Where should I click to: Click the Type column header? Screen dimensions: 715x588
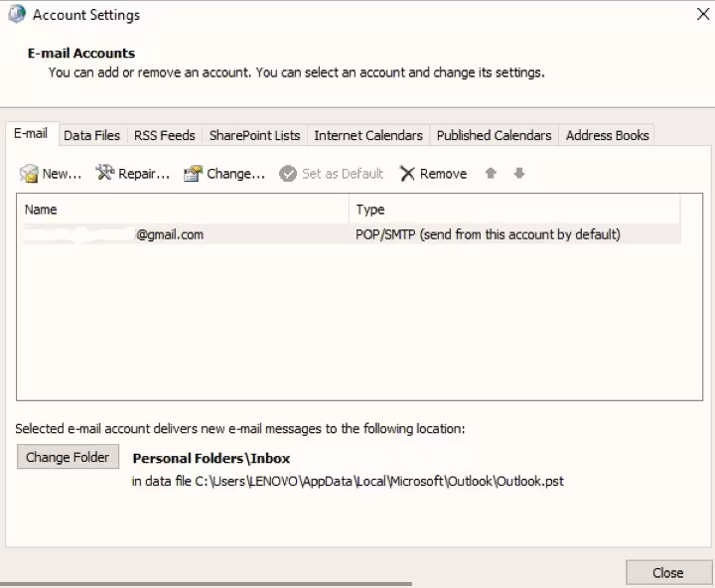(x=514, y=210)
